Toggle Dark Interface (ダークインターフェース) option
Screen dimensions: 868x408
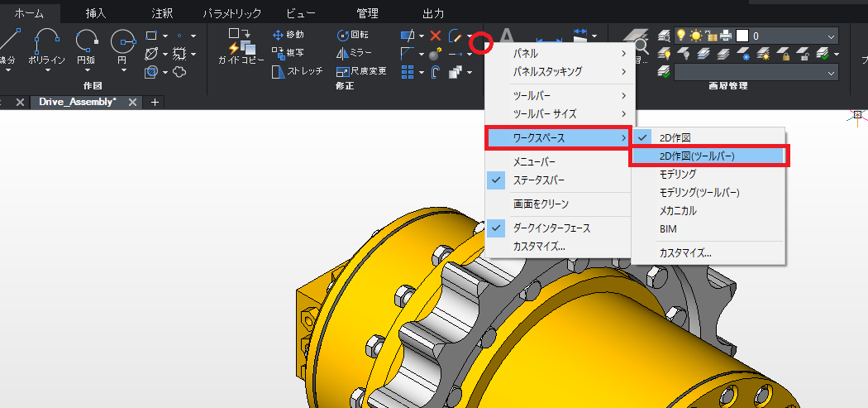[x=558, y=228]
